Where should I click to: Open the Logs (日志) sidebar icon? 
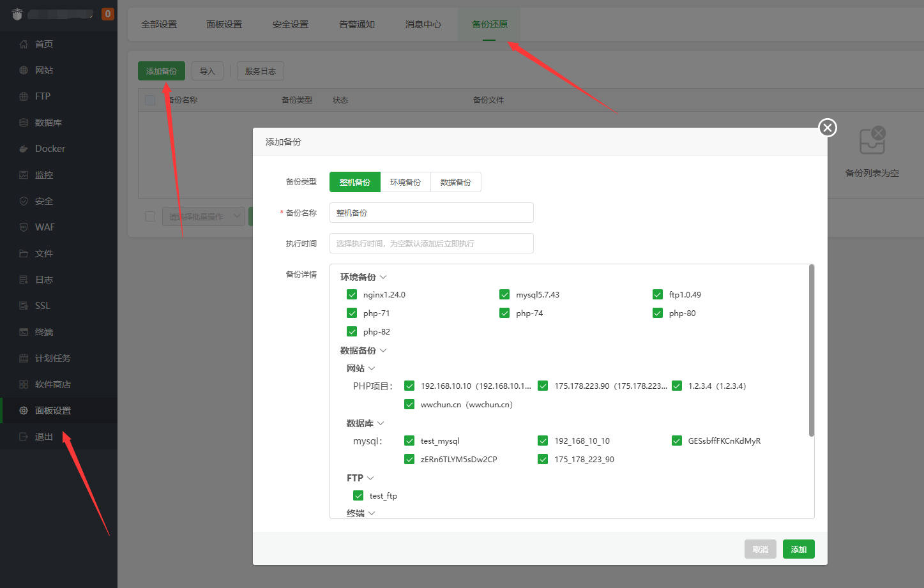tap(24, 280)
